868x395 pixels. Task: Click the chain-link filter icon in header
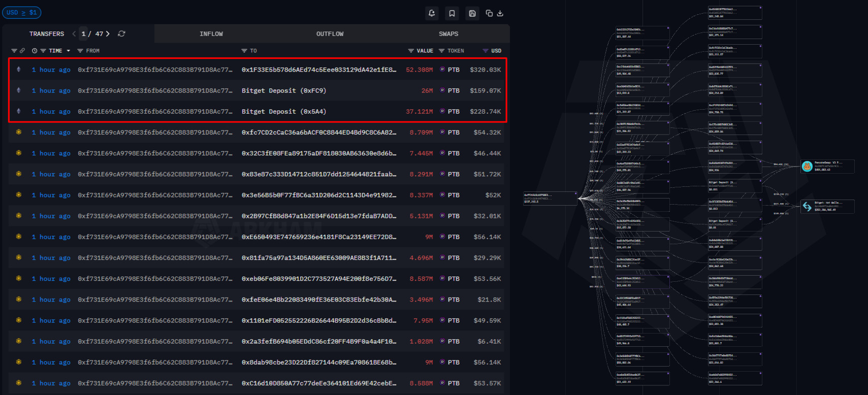click(22, 51)
